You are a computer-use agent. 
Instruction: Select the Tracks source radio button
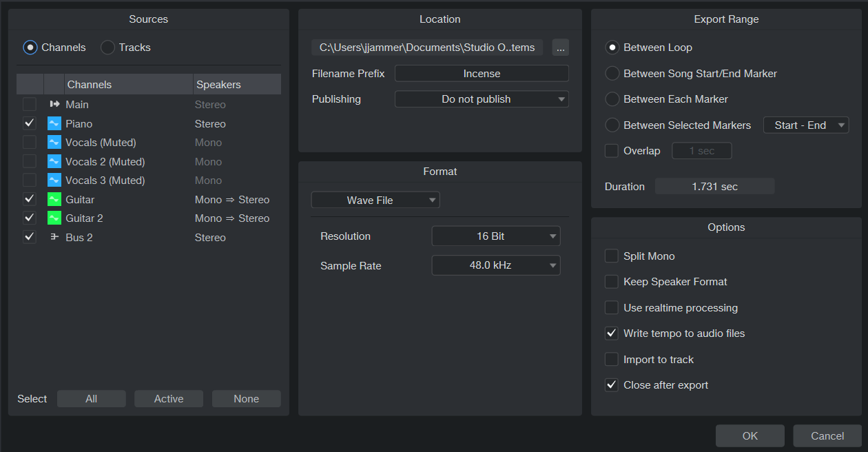(107, 48)
